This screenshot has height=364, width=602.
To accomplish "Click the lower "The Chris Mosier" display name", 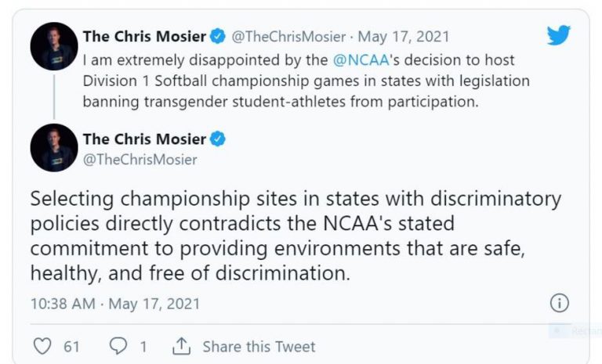I will (143, 139).
